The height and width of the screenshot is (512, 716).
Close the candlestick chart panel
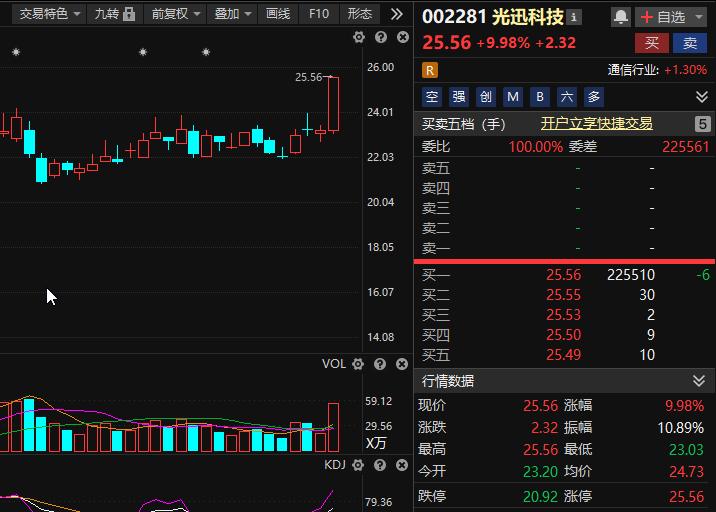(x=403, y=37)
